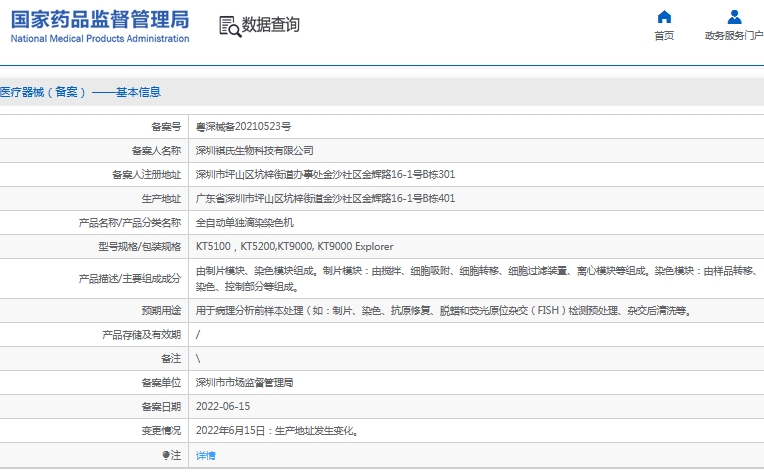Image resolution: width=764 pixels, height=472 pixels.
Task: Click the 首页 text label
Action: coord(664,36)
